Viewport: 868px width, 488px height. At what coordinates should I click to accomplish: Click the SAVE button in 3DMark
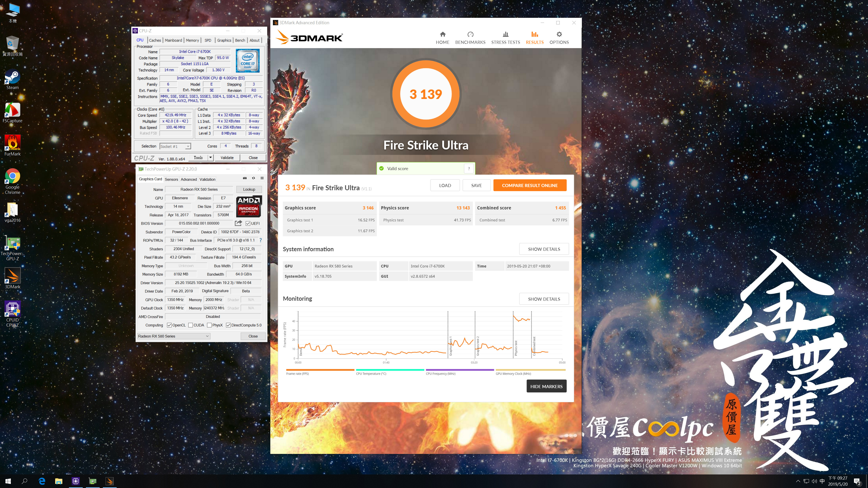tap(476, 185)
